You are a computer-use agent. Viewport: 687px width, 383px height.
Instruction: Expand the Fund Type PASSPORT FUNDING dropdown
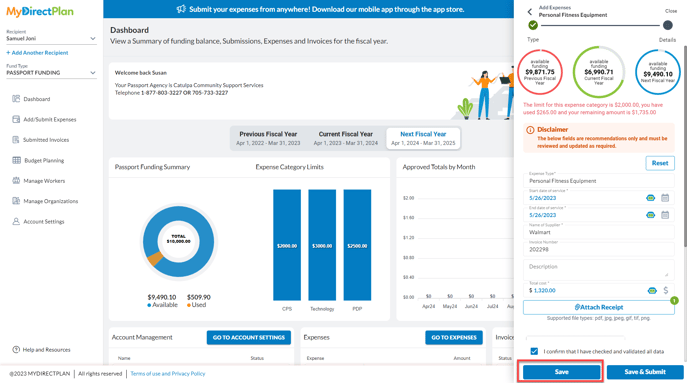click(51, 73)
